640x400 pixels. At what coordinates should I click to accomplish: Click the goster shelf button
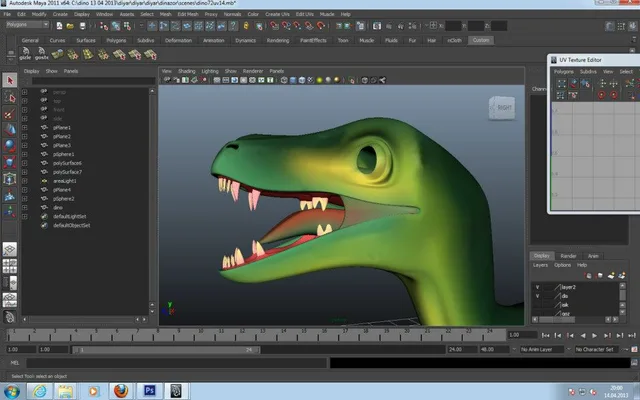click(41, 54)
